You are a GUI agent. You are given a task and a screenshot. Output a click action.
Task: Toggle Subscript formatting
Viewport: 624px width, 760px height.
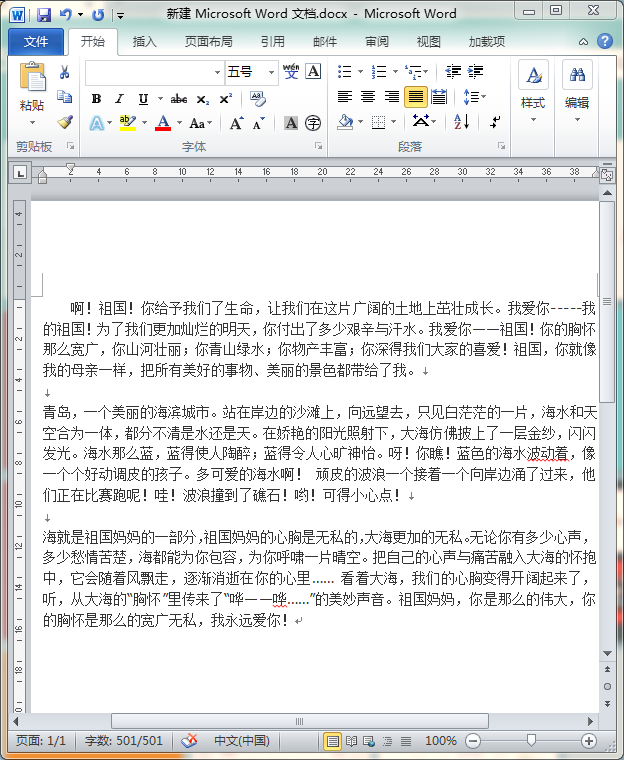point(202,99)
